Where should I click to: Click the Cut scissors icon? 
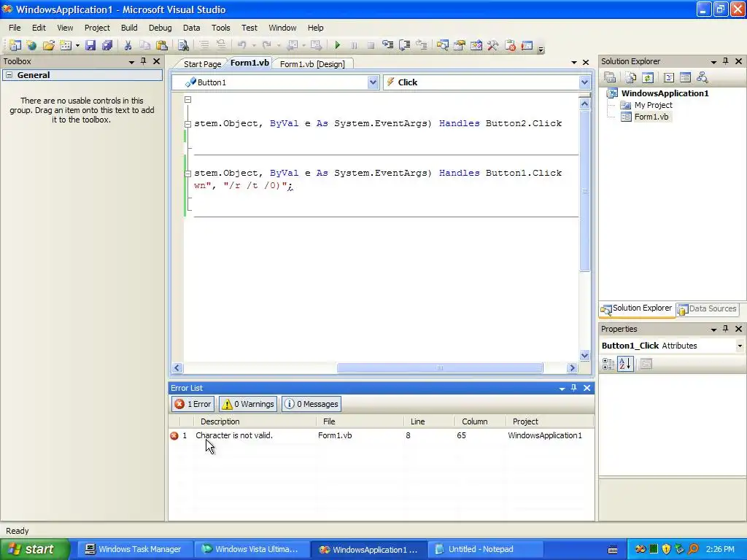tap(128, 45)
